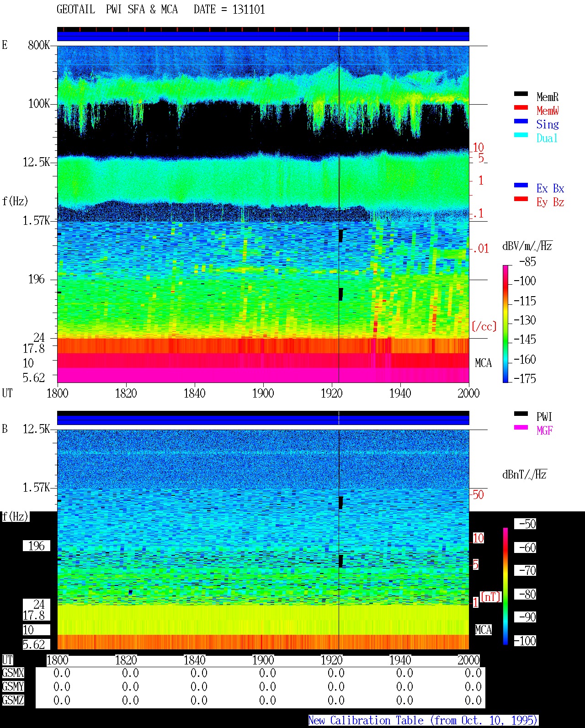The image size is (585, 728).
Task: Click the GSMY row label
Action: click(13, 687)
